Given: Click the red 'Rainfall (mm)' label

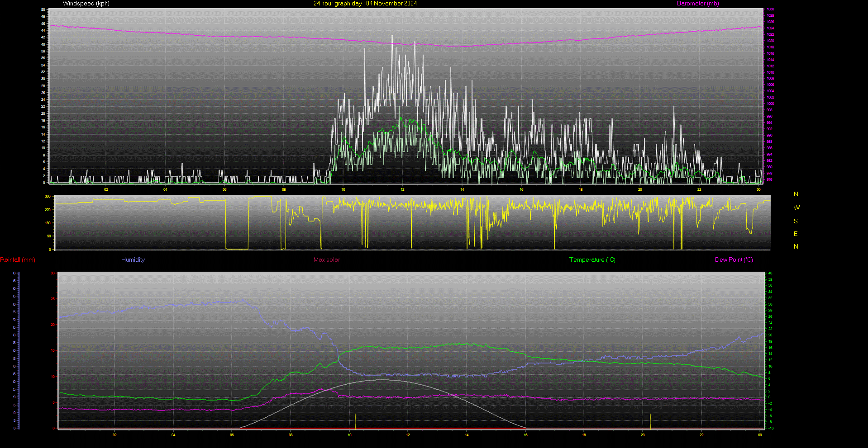Looking at the screenshot, I should tap(18, 260).
